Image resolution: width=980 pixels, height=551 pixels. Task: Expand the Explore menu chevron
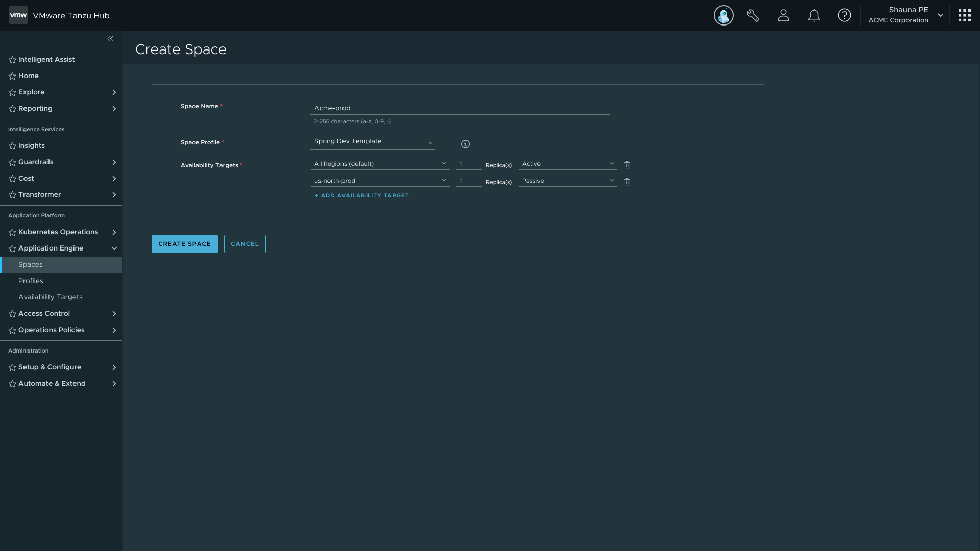(x=114, y=92)
